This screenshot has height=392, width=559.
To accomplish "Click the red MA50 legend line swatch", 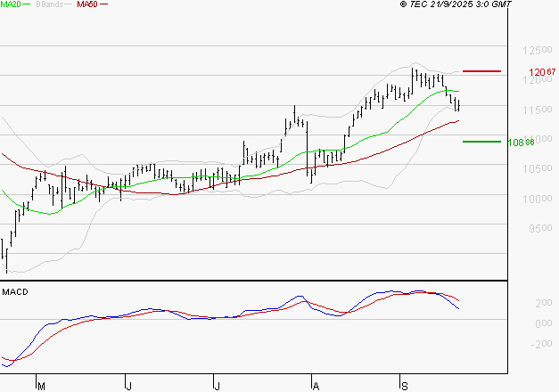I will coord(104,5).
